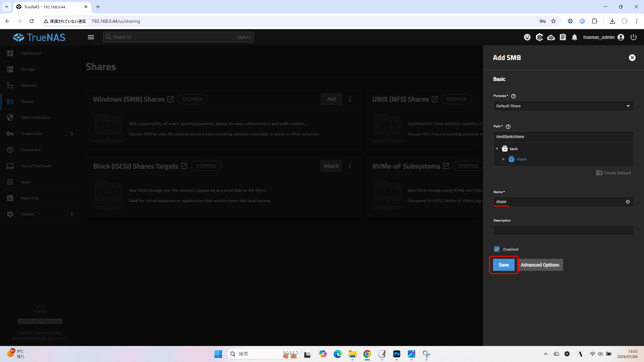
Task: Uncheck the Enabled checkbox
Action: pos(497,249)
